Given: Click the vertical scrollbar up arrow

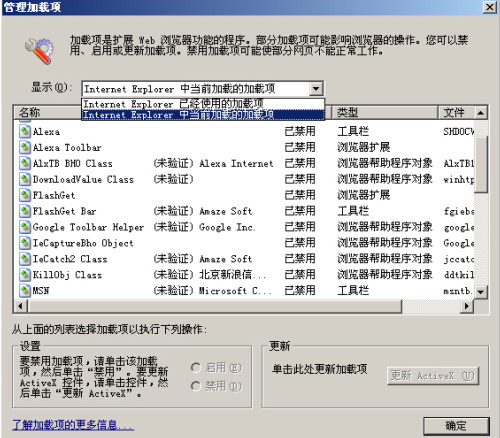Looking at the screenshot, I should click(480, 113).
